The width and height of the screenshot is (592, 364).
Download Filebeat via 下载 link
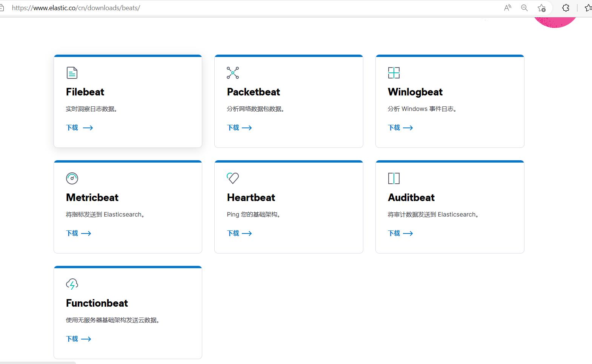coord(79,127)
